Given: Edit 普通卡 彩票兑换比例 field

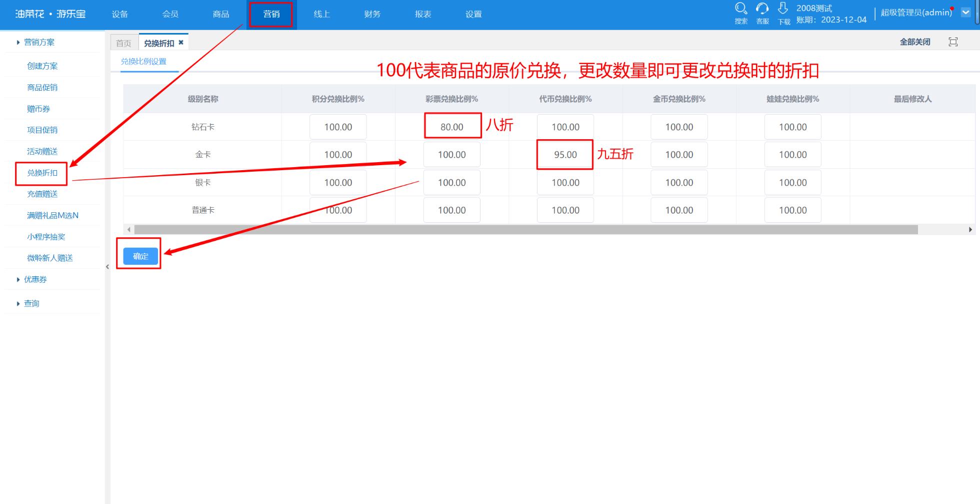Looking at the screenshot, I should pos(452,210).
